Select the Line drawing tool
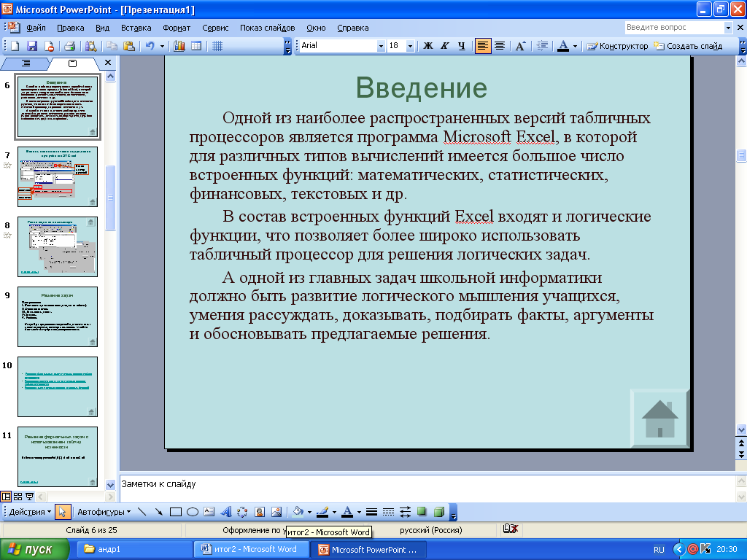The width and height of the screenshot is (747, 560). [142, 512]
